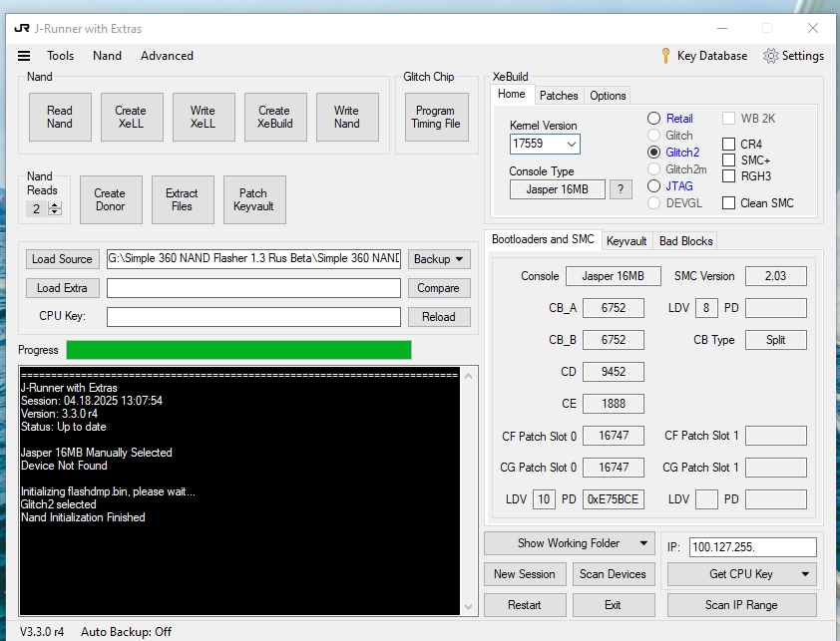Switch to the Patches tab in XeBuild
The image size is (840, 641).
point(558,96)
